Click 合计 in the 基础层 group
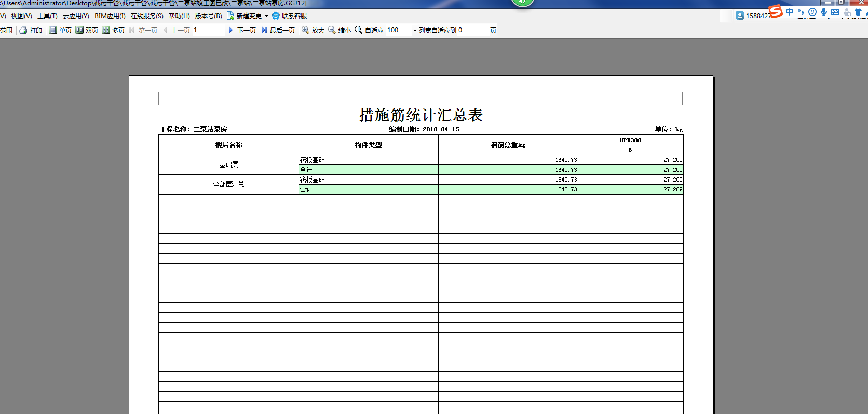The width and height of the screenshot is (868, 414). [x=369, y=170]
